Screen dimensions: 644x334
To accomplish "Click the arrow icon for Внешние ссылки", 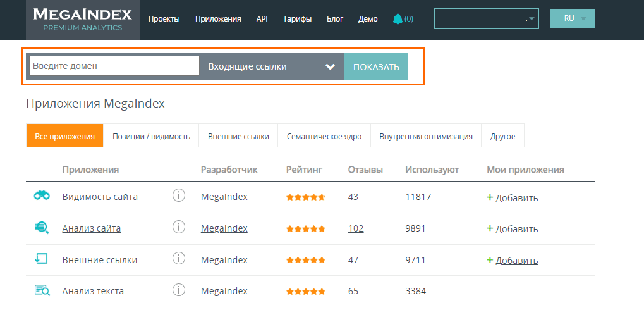I will pyautogui.click(x=41, y=259).
